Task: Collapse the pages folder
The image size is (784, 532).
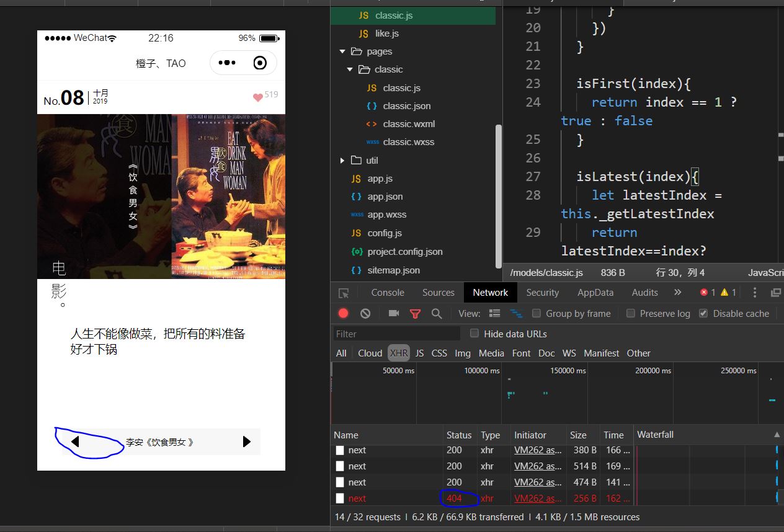Action: click(342, 51)
